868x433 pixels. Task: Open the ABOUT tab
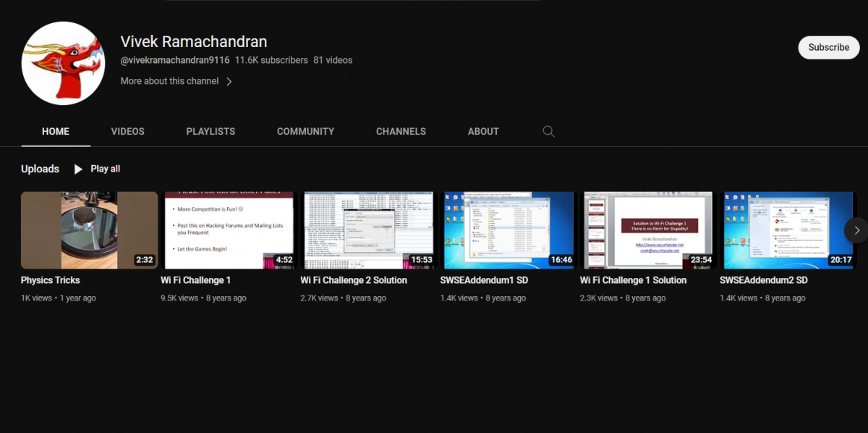[483, 131]
